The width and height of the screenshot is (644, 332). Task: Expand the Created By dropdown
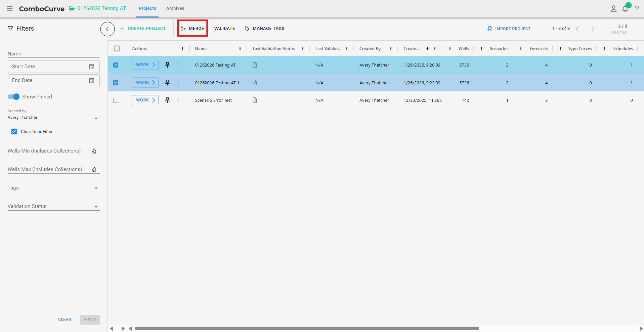click(96, 118)
